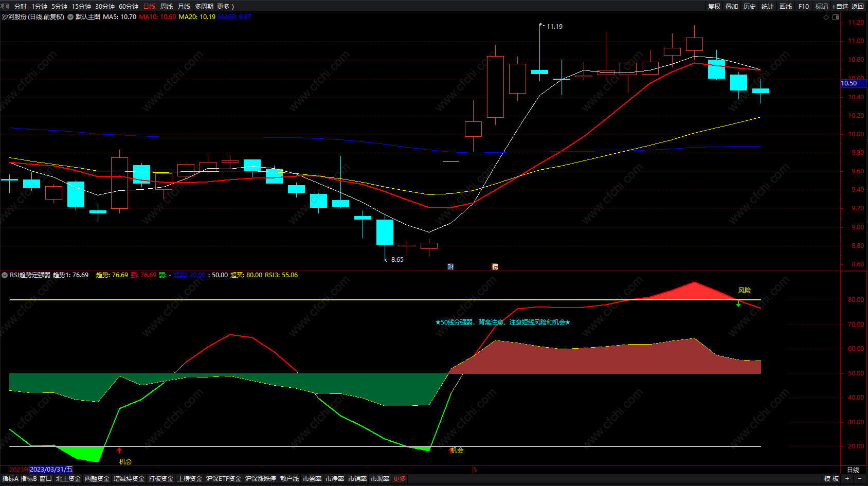Open the default main chart indicator dropdown
This screenshot has width=868, height=486.
[x=70, y=17]
